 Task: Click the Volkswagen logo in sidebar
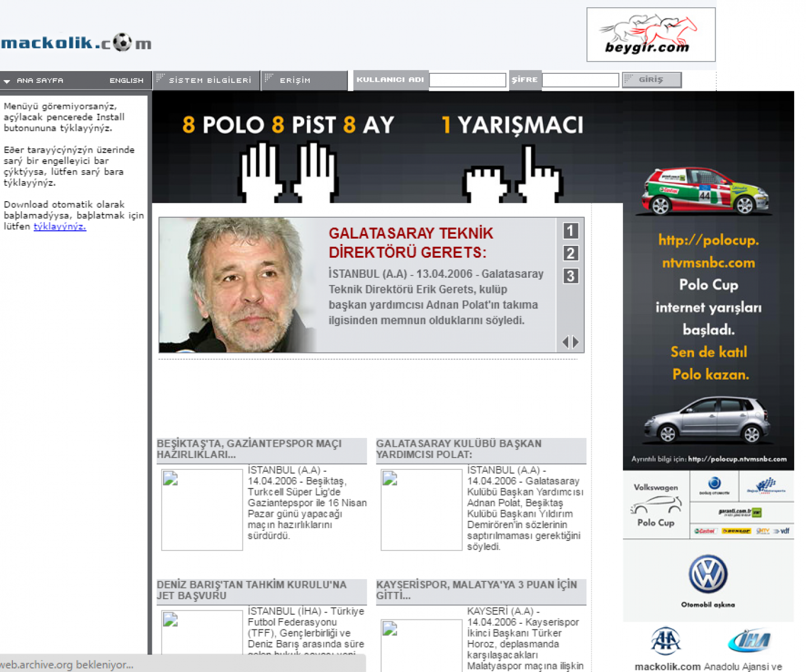coord(708,575)
